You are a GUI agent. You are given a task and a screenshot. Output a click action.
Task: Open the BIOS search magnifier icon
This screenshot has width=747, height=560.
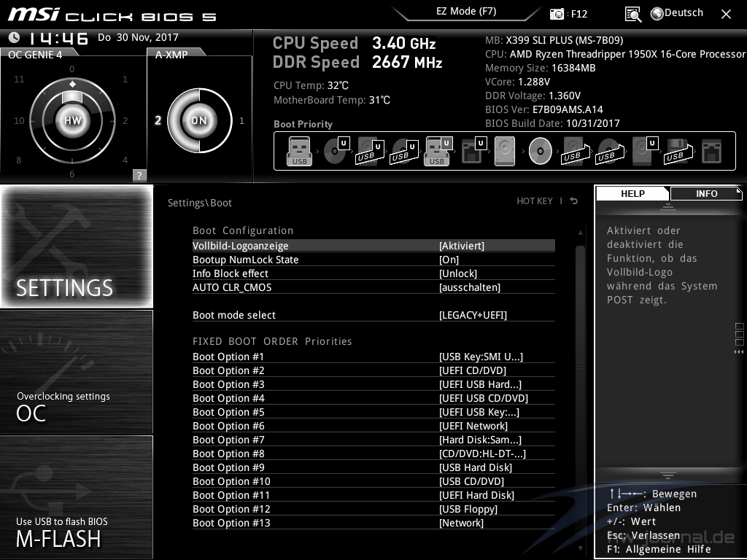tap(633, 14)
